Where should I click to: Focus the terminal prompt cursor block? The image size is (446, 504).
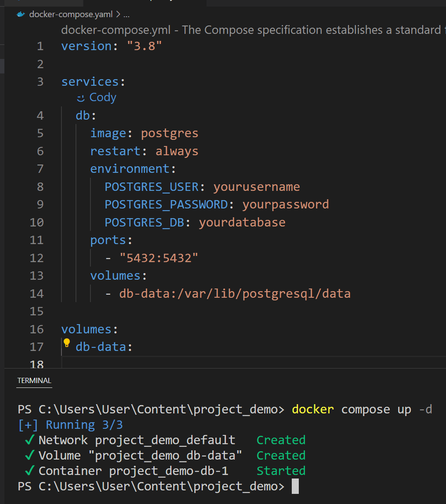295,486
